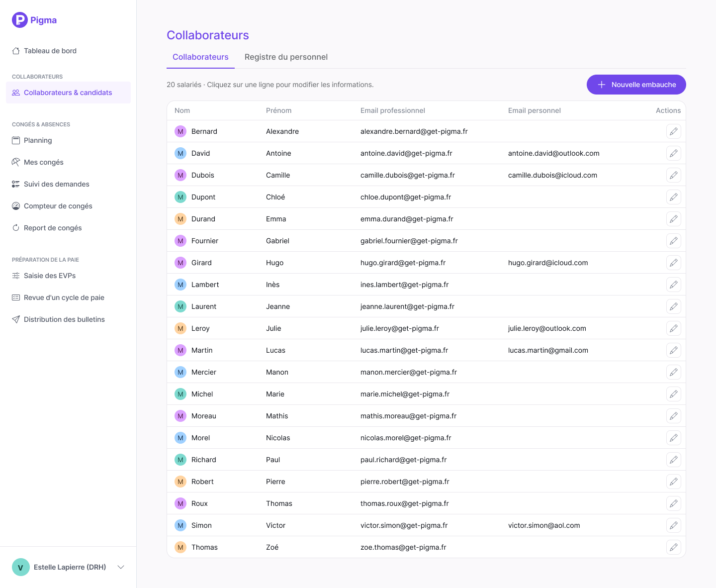
Task: Click the Pigma logo icon
Action: point(20,20)
